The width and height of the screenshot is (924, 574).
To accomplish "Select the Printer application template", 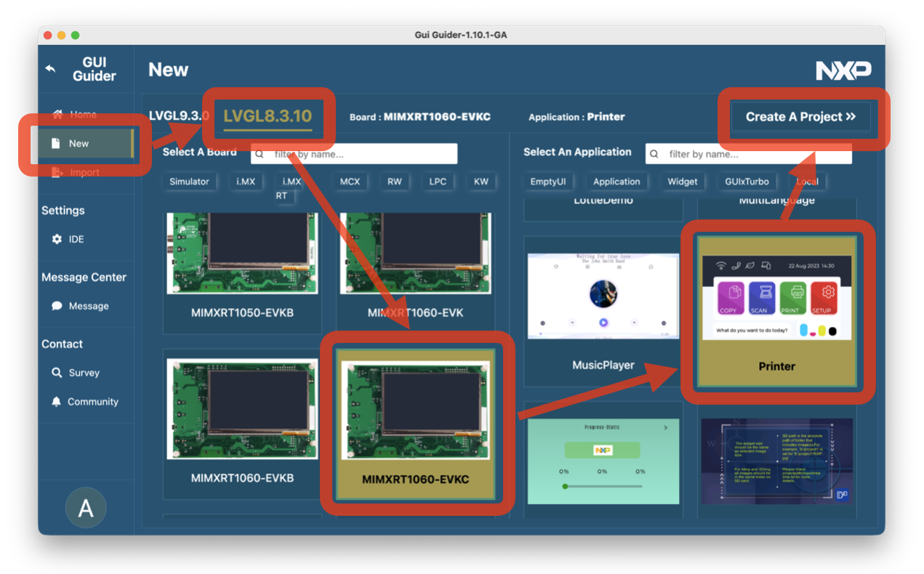I will pos(777,311).
